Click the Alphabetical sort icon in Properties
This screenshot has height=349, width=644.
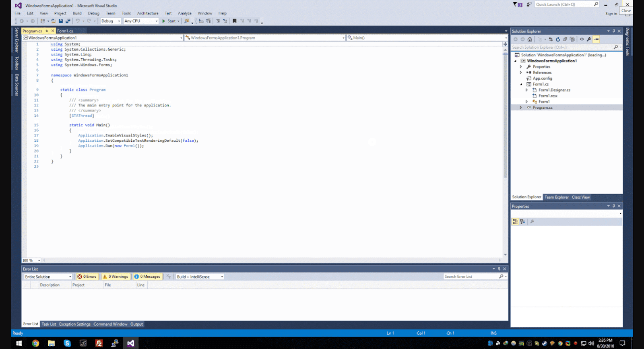[x=522, y=221]
